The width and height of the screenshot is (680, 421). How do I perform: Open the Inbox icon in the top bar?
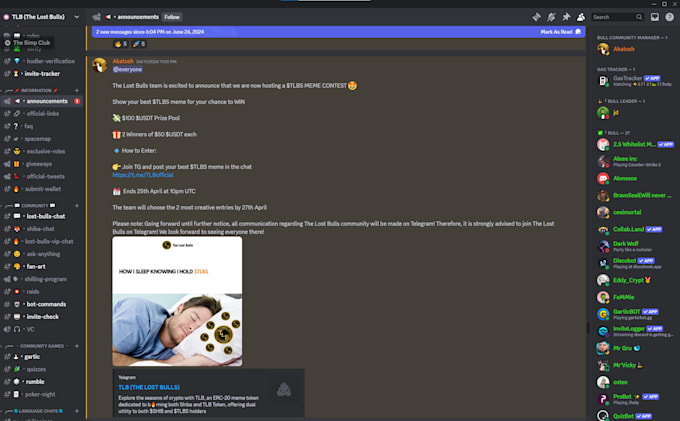(x=655, y=17)
